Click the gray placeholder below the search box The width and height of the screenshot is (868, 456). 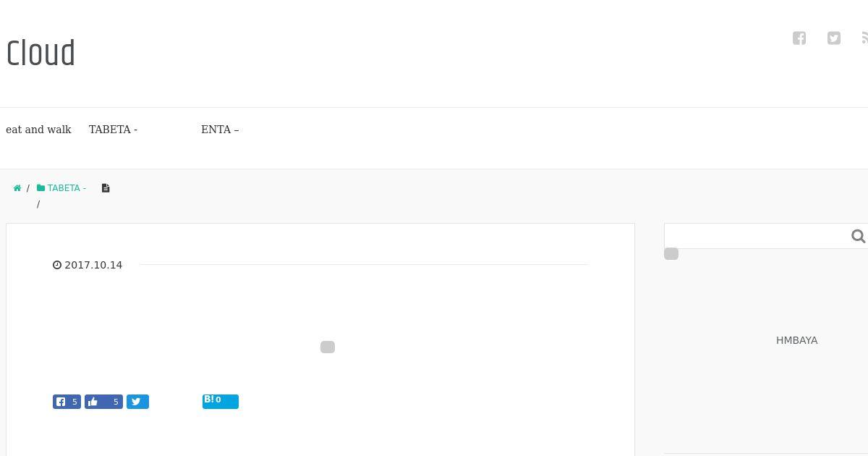(671, 254)
